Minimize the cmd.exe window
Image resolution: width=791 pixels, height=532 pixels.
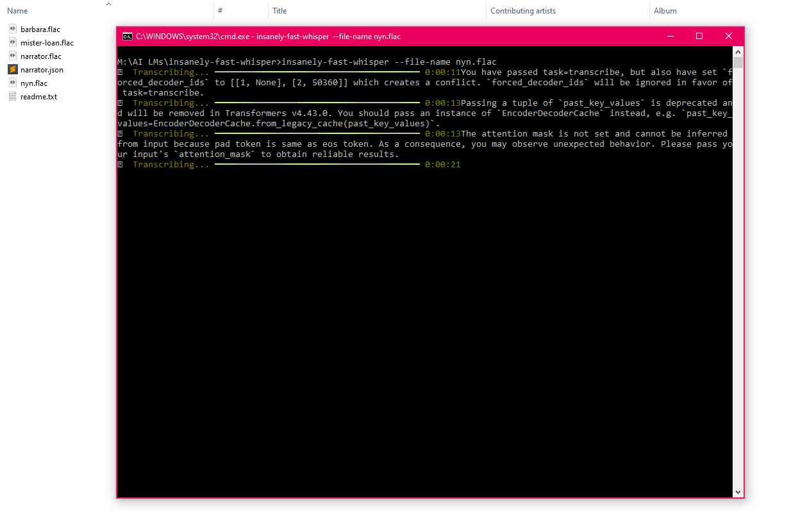(670, 37)
